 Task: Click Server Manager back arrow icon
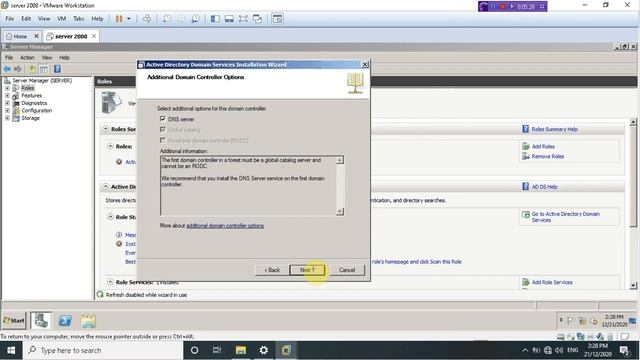(7, 69)
